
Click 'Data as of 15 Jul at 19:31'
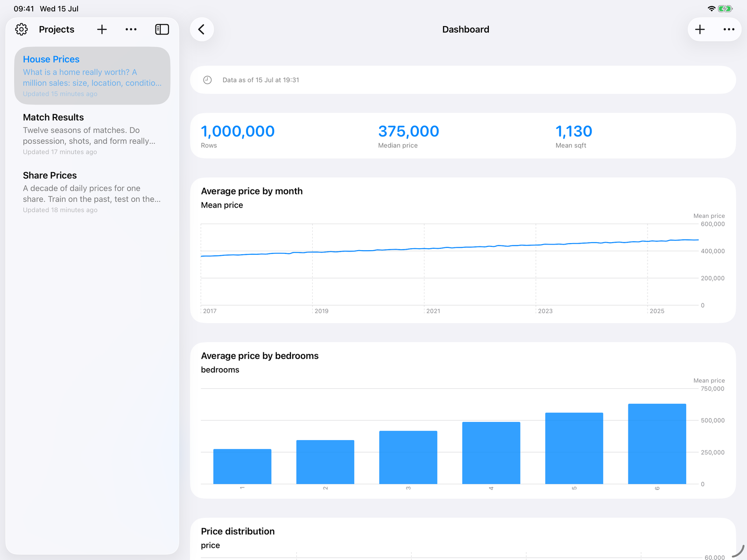point(261,80)
